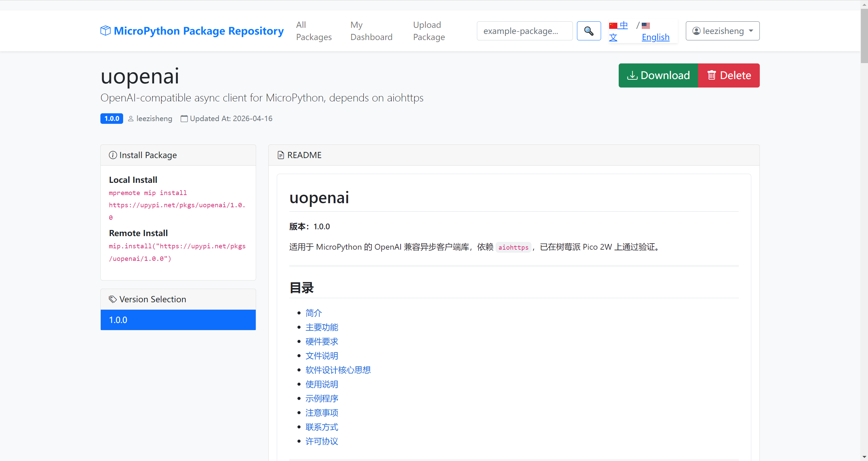Click the magnifier search icon button

click(589, 31)
